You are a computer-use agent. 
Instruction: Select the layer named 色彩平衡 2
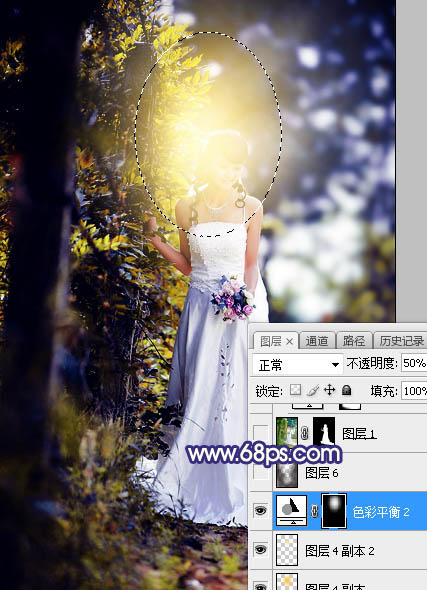[x=381, y=512]
